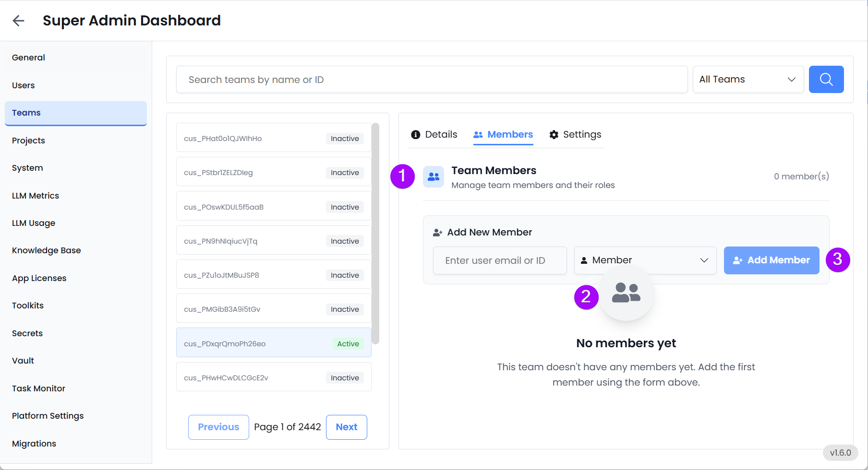
Task: Click the back arrow icon
Action: (x=18, y=21)
